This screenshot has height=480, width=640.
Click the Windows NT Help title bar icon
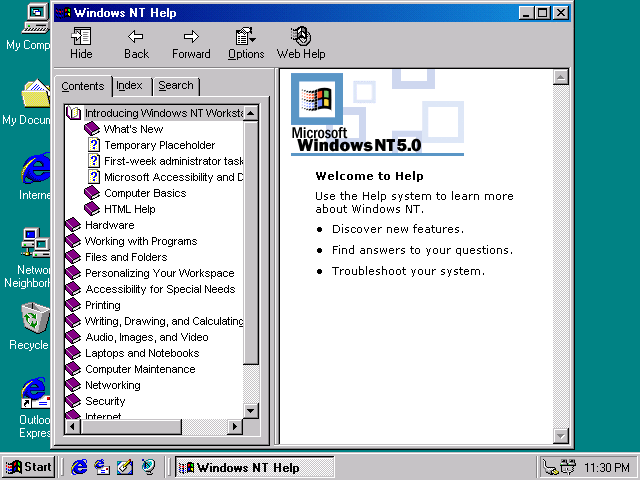63,13
